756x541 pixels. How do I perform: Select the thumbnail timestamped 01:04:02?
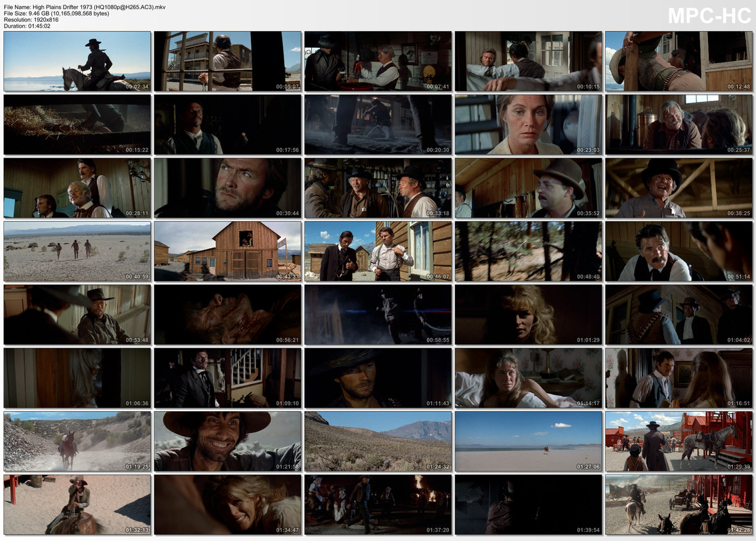tap(679, 314)
